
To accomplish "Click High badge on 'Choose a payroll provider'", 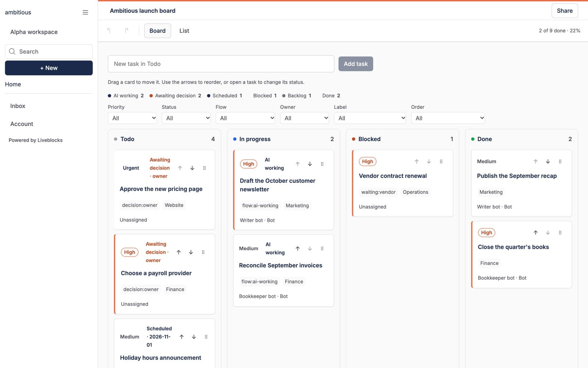I will pyautogui.click(x=130, y=252).
